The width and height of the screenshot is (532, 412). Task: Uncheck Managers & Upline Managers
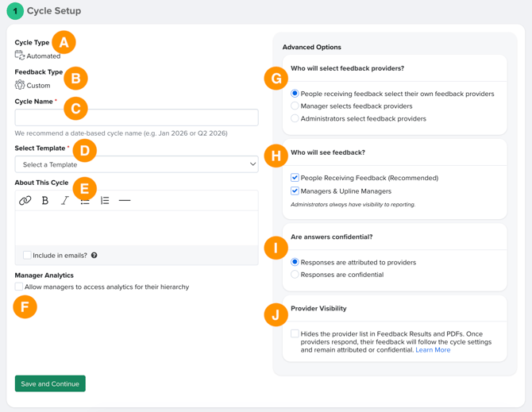295,191
